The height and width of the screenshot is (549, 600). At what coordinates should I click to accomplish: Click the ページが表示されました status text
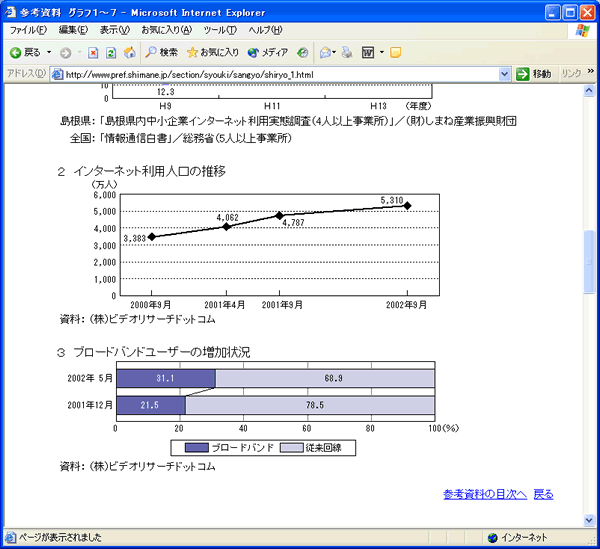coord(60,538)
